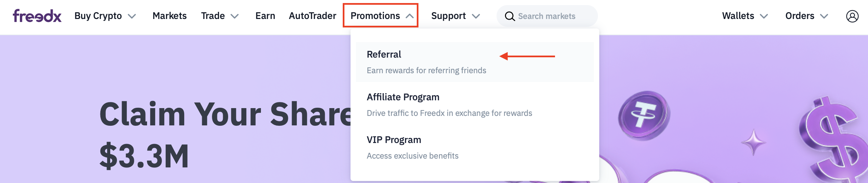
Task: Open the Earn page
Action: pos(265,16)
